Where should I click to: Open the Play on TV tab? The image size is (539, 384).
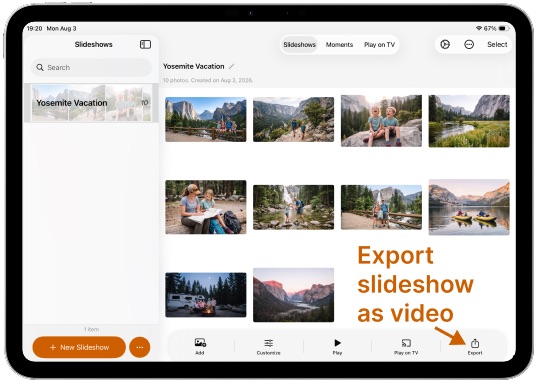[x=380, y=45]
